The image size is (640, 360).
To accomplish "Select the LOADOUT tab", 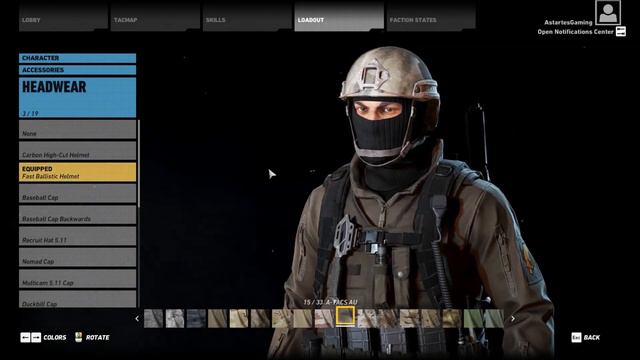I will point(339,16).
